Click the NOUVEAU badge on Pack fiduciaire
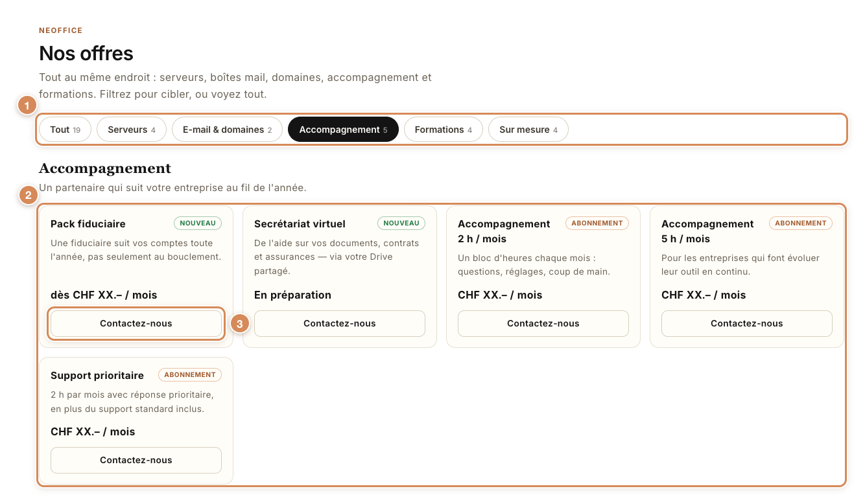This screenshot has height=504, width=865. 198,223
